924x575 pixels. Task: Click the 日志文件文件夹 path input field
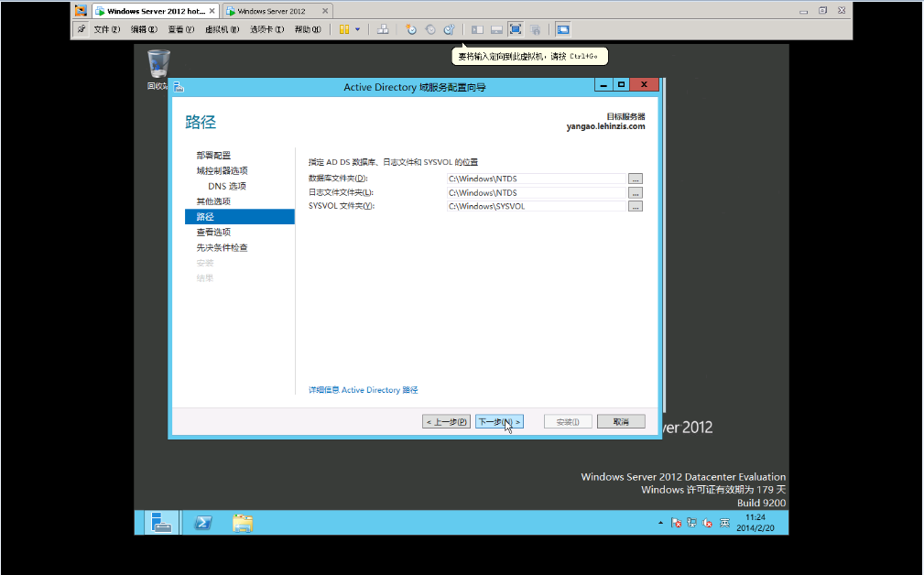pos(537,192)
